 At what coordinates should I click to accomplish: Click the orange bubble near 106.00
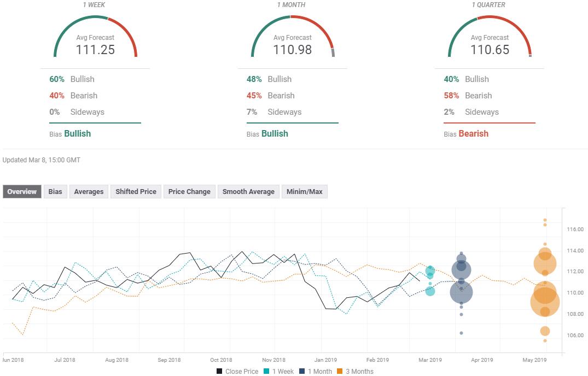545,331
